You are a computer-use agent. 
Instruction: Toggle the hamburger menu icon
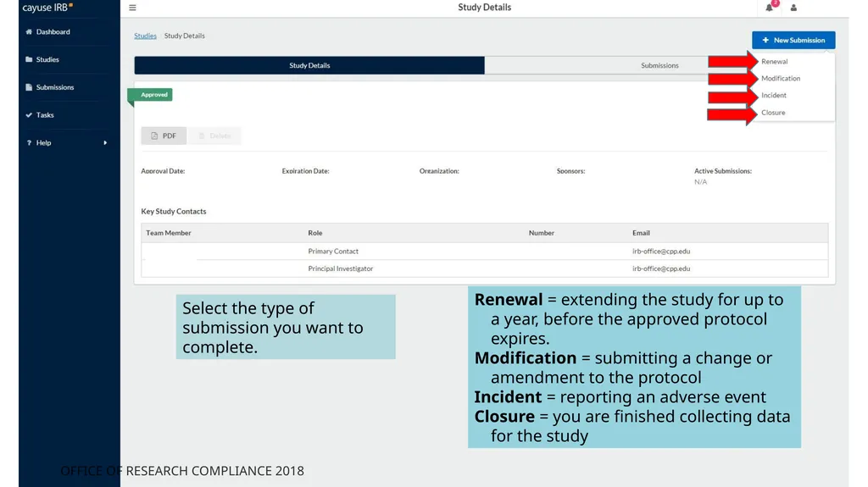tap(132, 8)
